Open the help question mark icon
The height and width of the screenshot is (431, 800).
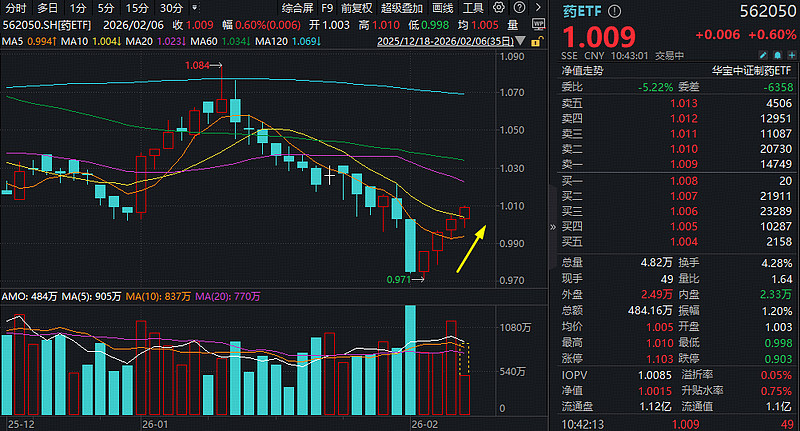coord(519,8)
